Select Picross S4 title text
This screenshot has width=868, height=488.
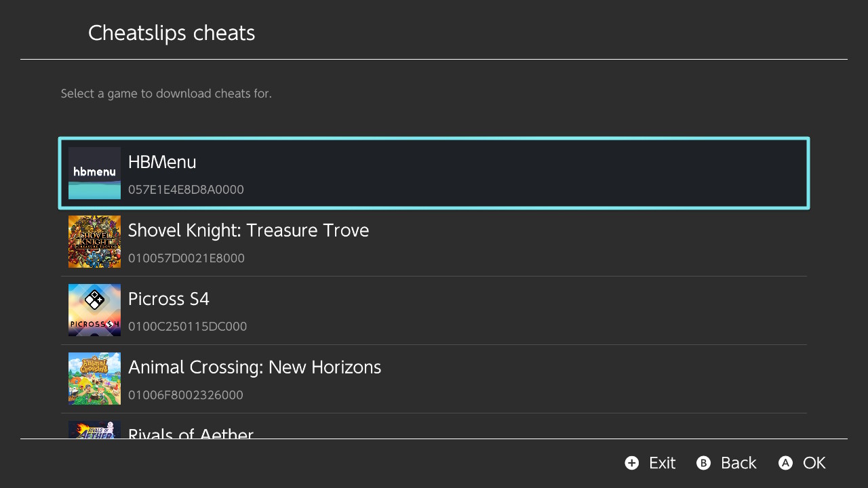pos(169,299)
